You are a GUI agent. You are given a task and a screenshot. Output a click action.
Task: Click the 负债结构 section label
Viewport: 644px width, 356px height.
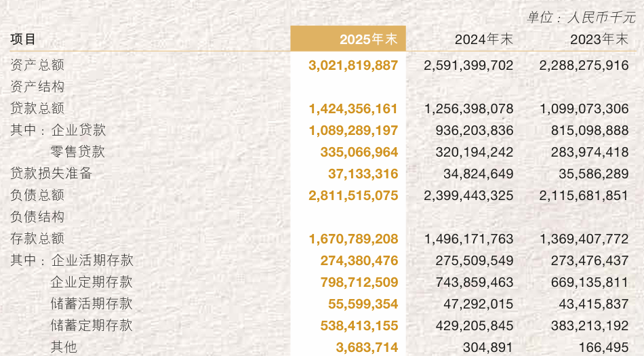coord(37,217)
